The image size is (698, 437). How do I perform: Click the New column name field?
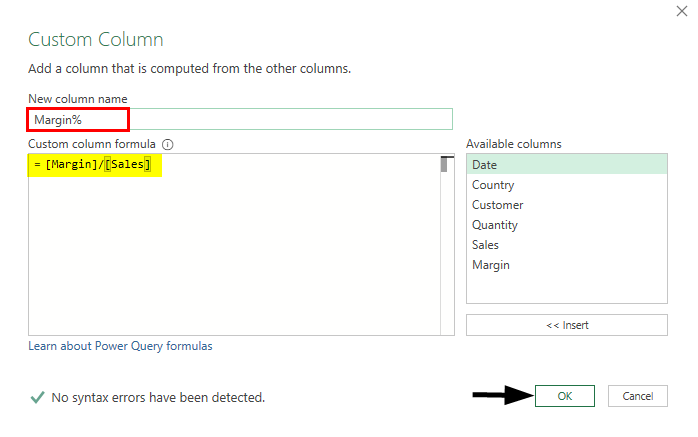tap(240, 119)
